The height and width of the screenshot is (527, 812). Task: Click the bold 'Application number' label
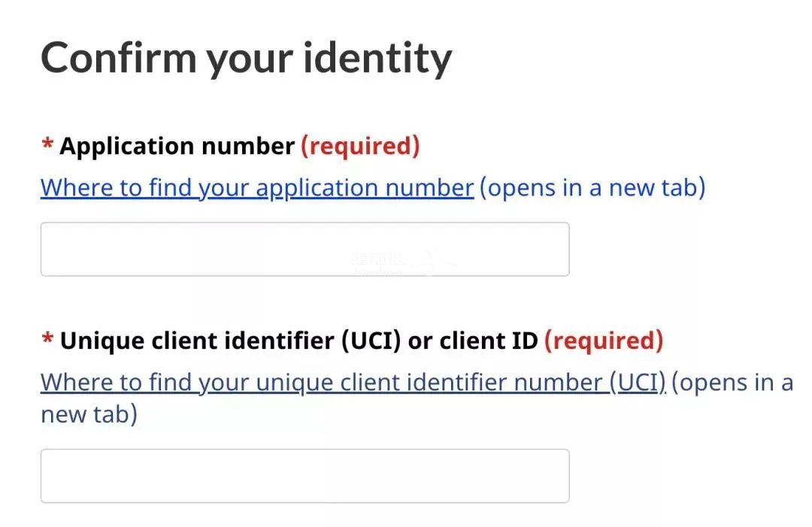pyautogui.click(x=177, y=146)
